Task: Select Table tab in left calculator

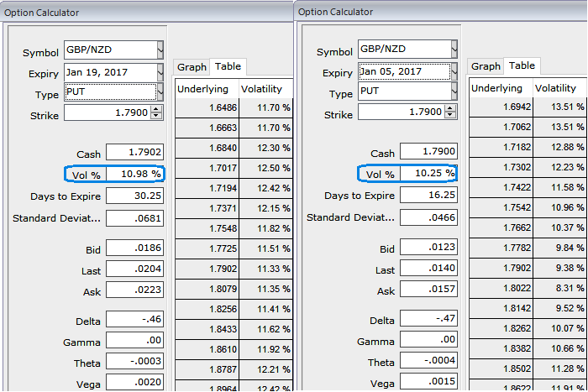Action: click(228, 66)
